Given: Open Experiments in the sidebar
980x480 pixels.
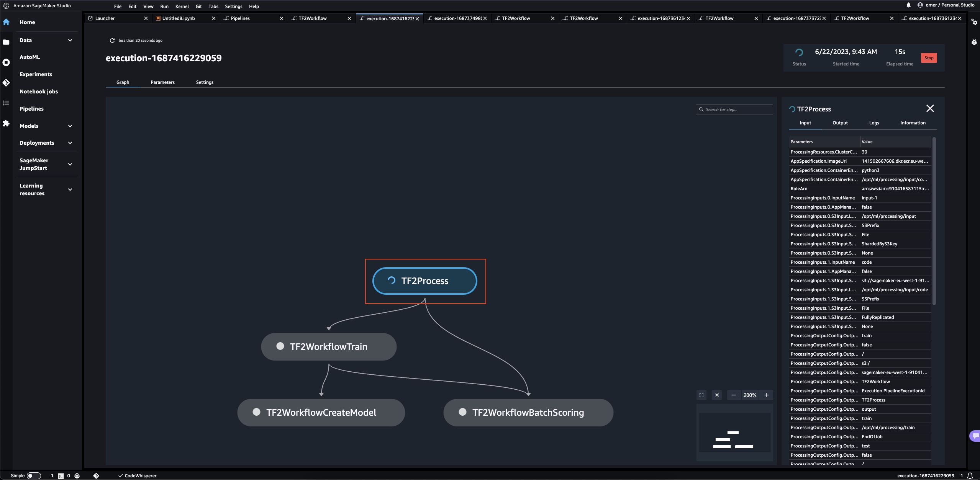Looking at the screenshot, I should [36, 74].
